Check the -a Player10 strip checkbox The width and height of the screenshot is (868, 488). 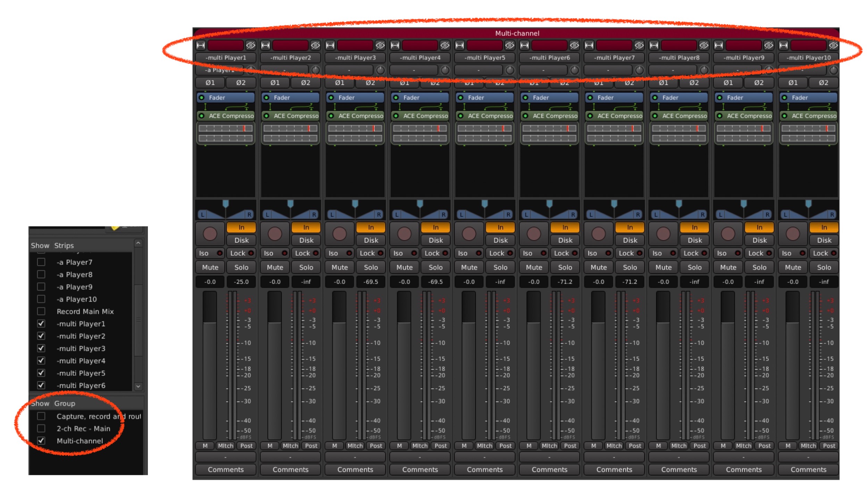click(x=41, y=299)
